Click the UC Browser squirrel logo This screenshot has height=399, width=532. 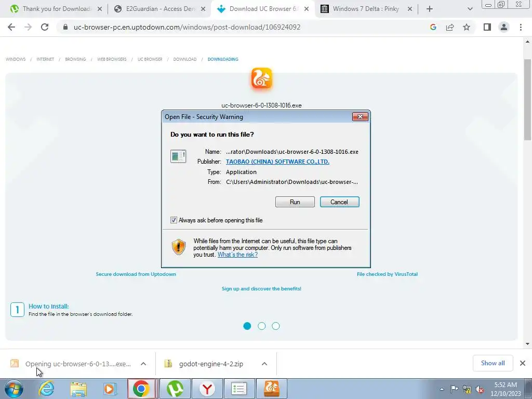(x=262, y=79)
